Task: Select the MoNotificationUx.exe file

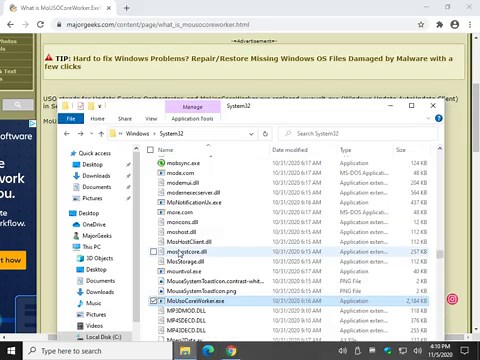Action: [x=194, y=202]
